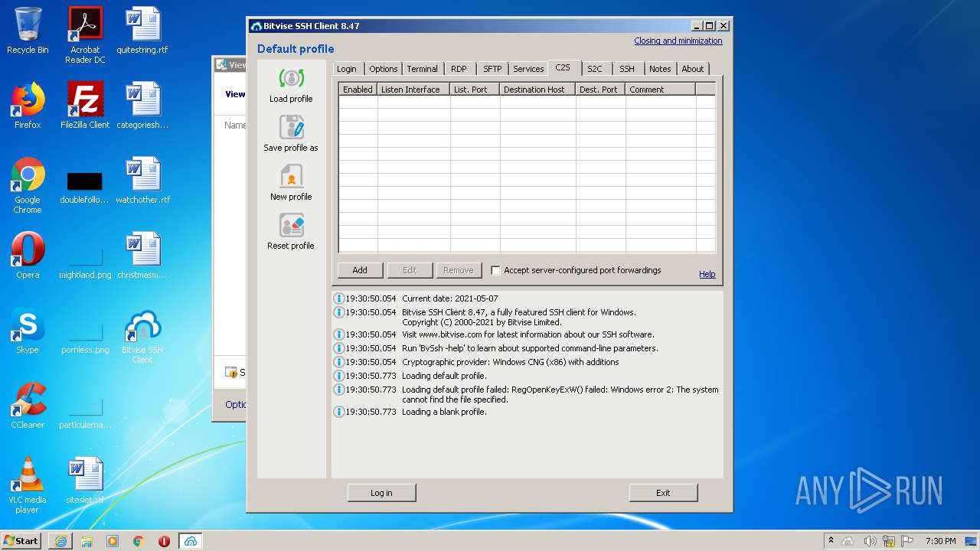The width and height of the screenshot is (980, 551).
Task: Open Bitvise SSH Client desktop shortcut
Action: pos(142,335)
